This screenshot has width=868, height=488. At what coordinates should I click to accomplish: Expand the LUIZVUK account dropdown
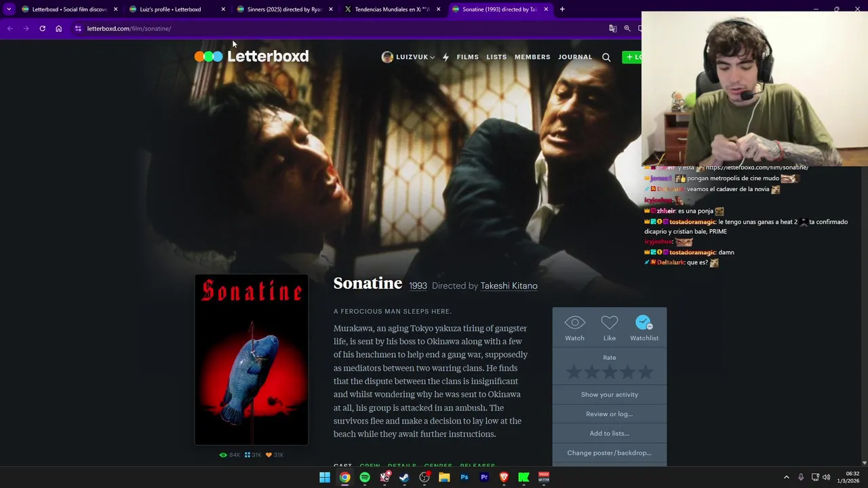(x=432, y=58)
